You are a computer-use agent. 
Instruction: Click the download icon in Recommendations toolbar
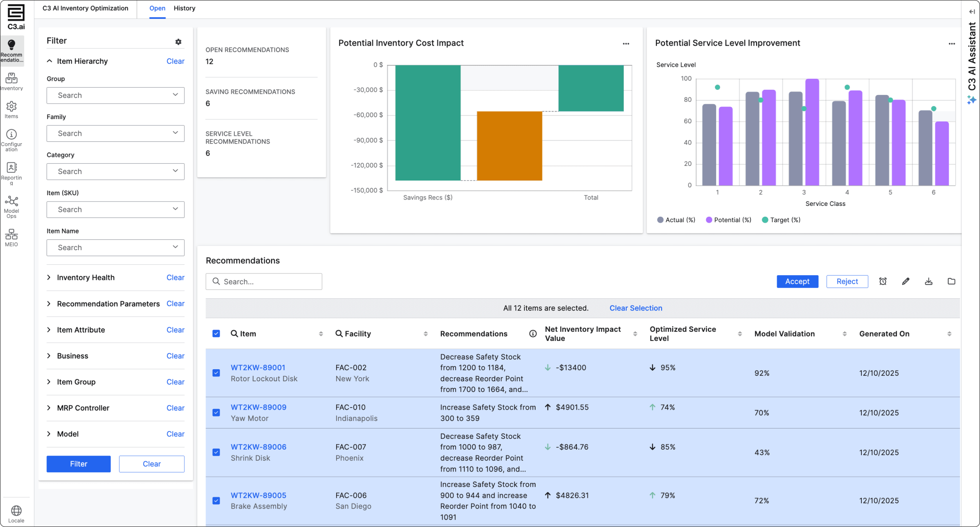click(928, 281)
